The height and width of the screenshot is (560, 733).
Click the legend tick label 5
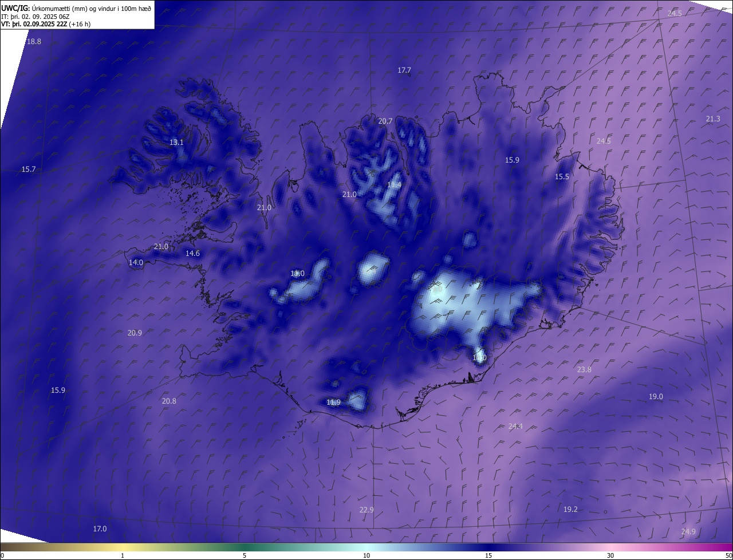click(245, 555)
